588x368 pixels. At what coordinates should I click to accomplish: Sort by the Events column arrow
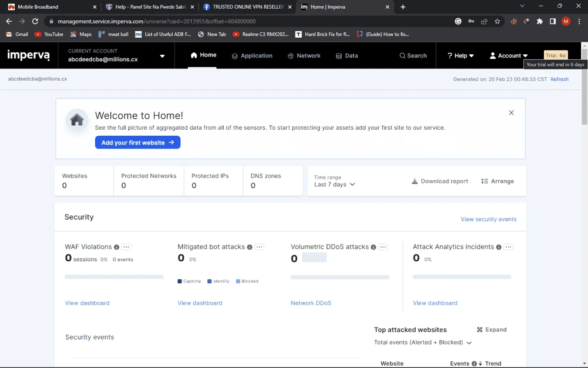pyautogui.click(x=481, y=364)
